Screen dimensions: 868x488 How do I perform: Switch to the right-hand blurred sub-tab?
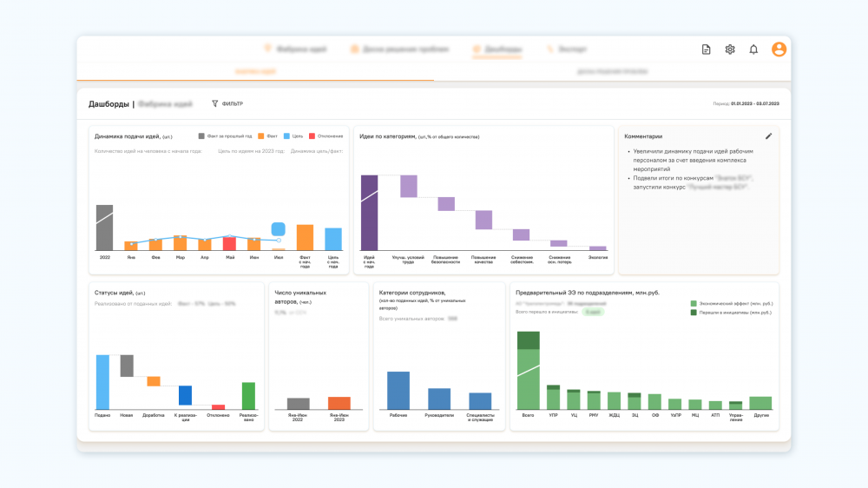point(612,72)
